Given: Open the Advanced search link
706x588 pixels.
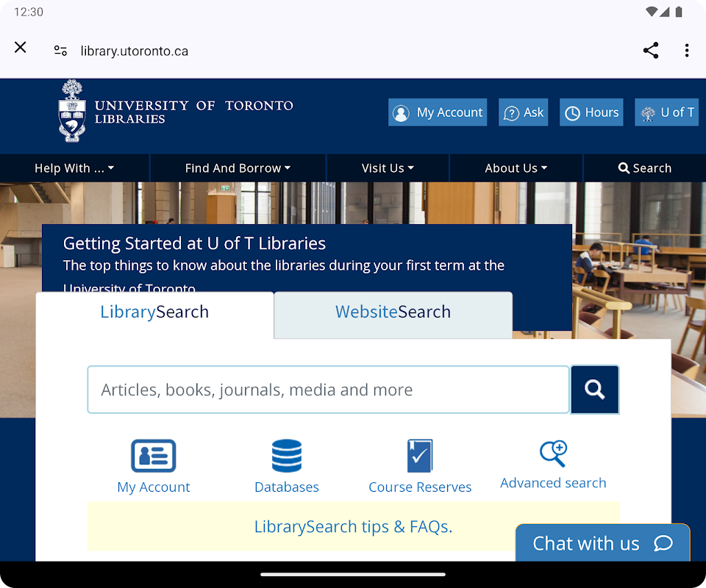Looking at the screenshot, I should 553,483.
